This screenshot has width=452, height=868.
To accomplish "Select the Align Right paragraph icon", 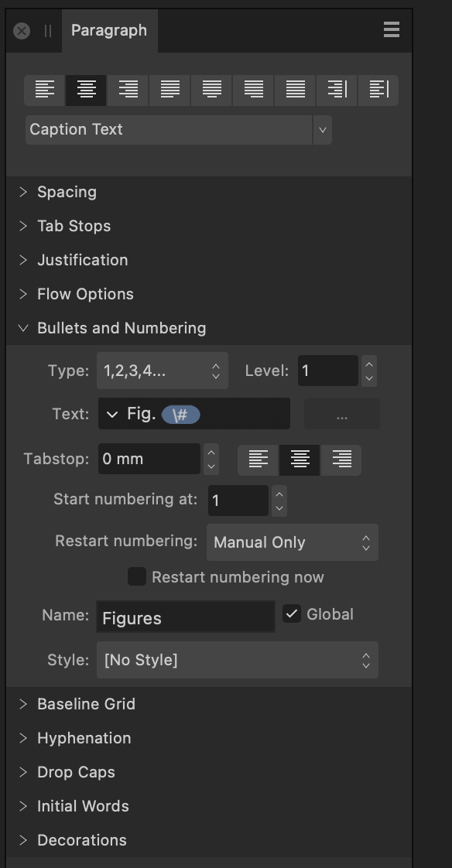I will (128, 91).
